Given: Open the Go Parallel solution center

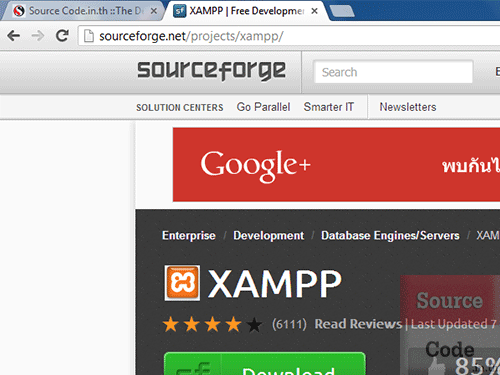Looking at the screenshot, I should coord(263,107).
